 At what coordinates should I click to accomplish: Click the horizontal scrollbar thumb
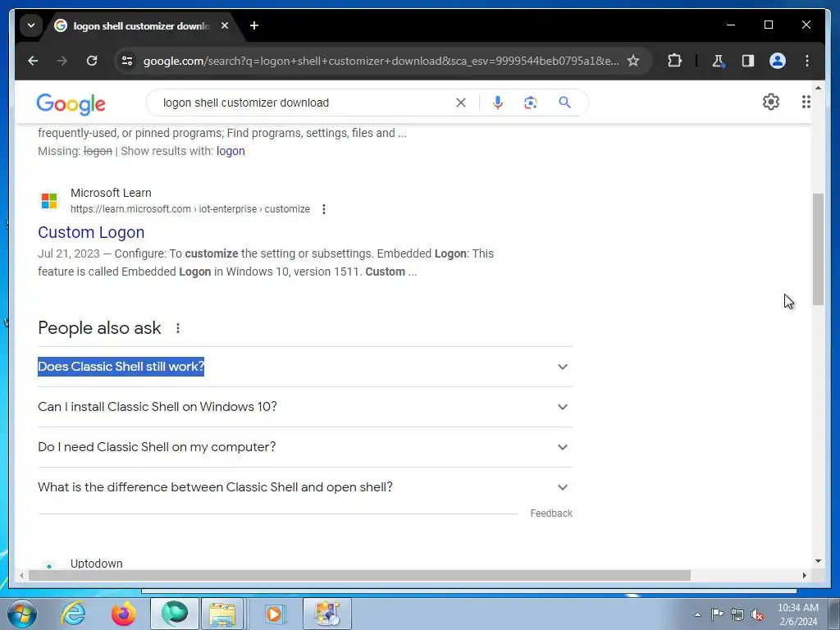pyautogui.click(x=359, y=575)
